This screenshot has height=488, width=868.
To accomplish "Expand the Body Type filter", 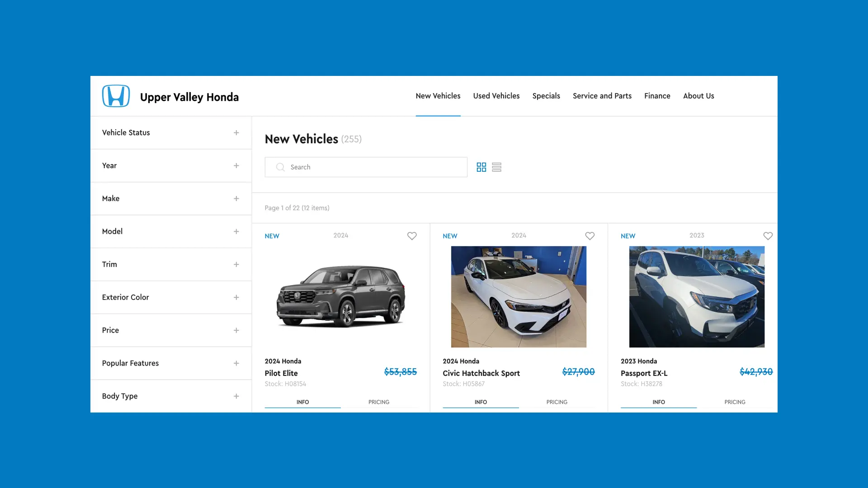I will point(236,396).
